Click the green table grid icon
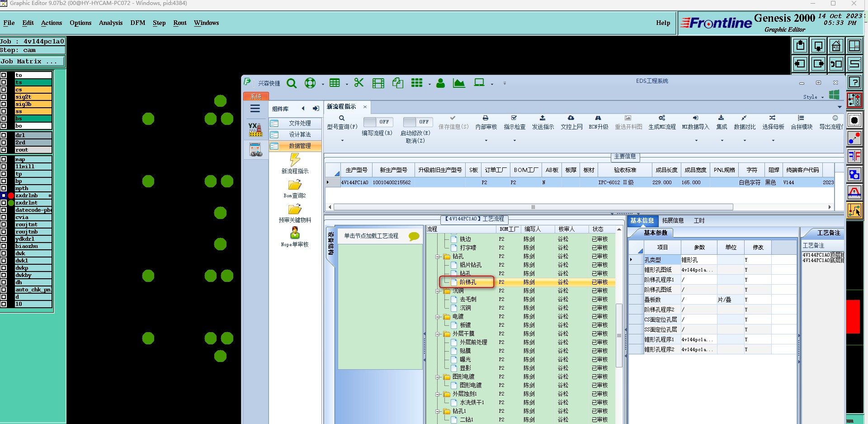The height and width of the screenshot is (424, 868). [x=335, y=83]
